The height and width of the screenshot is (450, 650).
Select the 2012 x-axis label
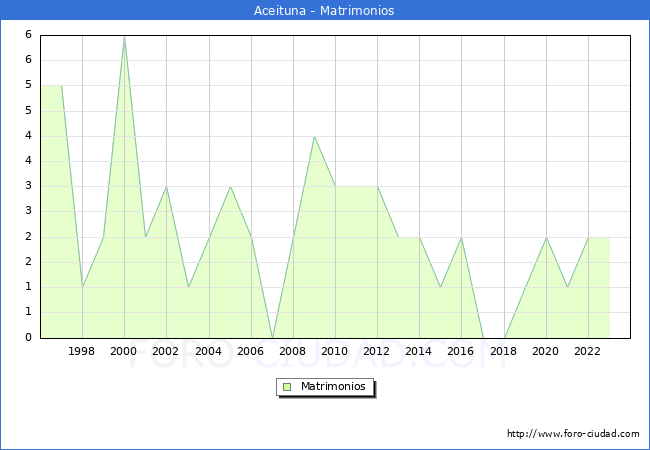coord(377,351)
